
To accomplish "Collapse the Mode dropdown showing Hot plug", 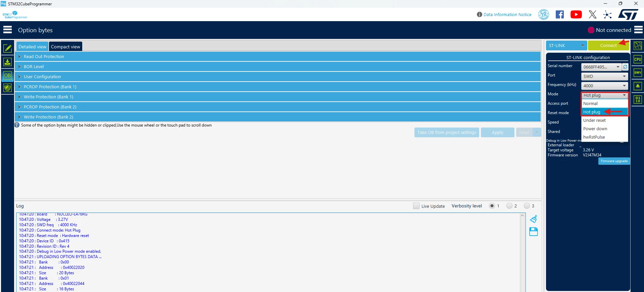I will [604, 95].
